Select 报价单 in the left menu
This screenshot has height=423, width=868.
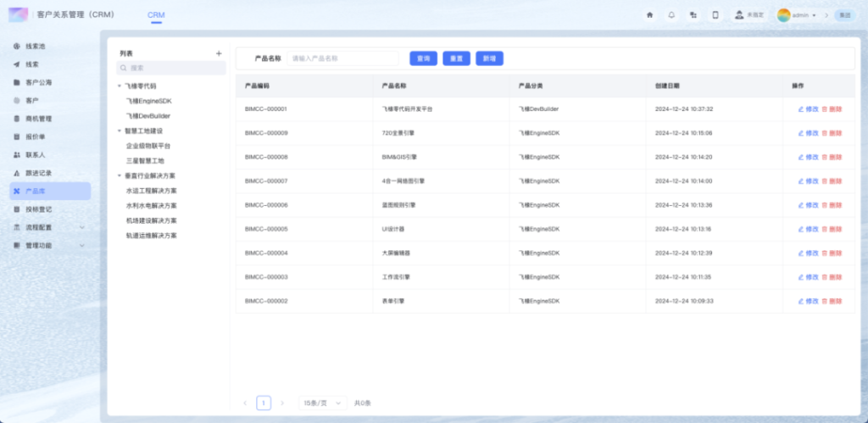click(36, 136)
